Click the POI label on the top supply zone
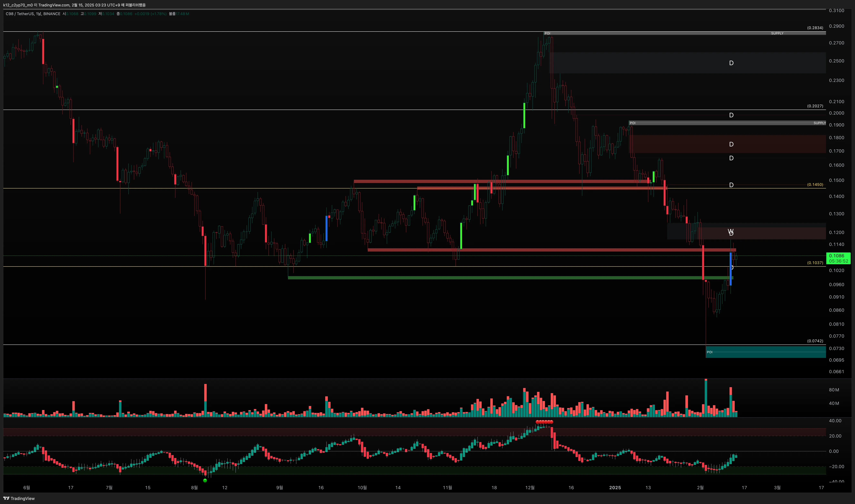Viewport: 855px width, 504px height. (547, 33)
